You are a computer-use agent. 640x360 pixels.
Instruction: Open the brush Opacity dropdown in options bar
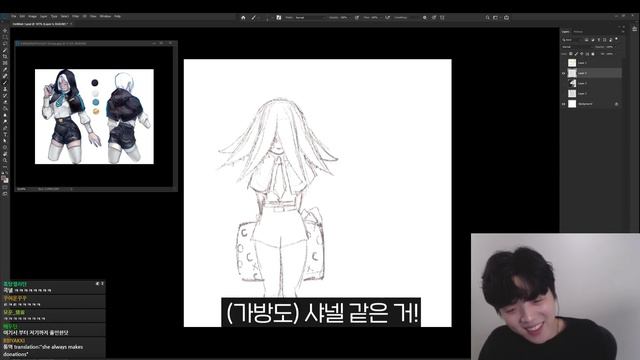[x=350, y=18]
